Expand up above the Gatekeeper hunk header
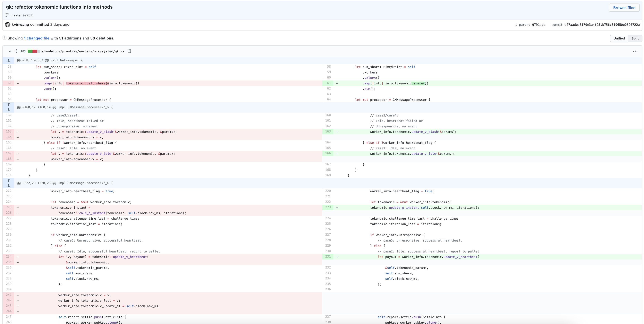644x324 pixels. [x=9, y=60]
